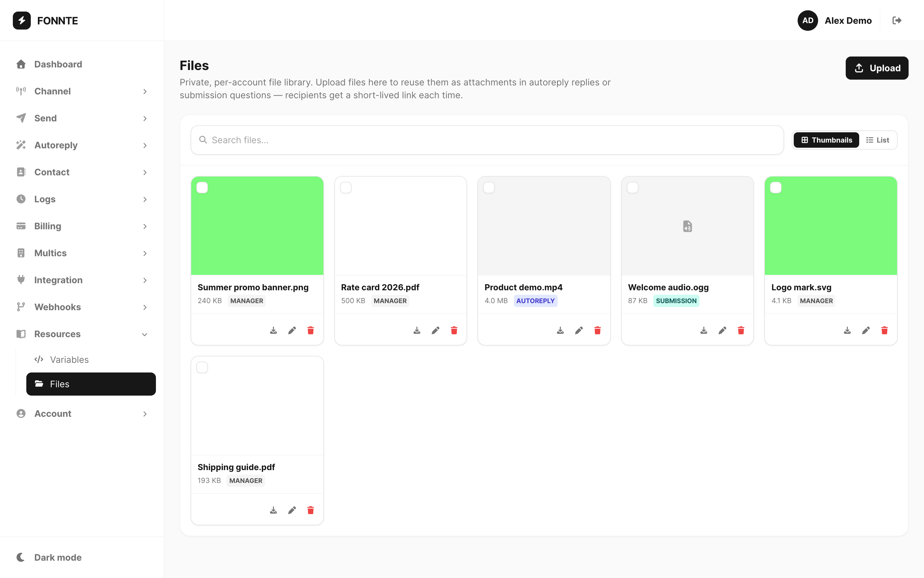This screenshot has width=924, height=578.
Task: Click the FONNTE brand name
Action: pos(58,21)
